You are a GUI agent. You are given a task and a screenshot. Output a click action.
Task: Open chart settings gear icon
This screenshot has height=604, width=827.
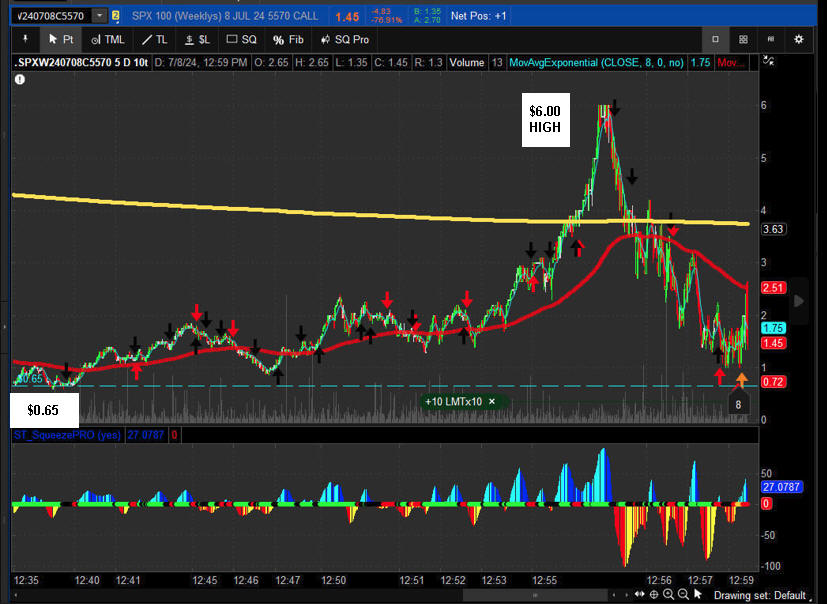pos(798,39)
